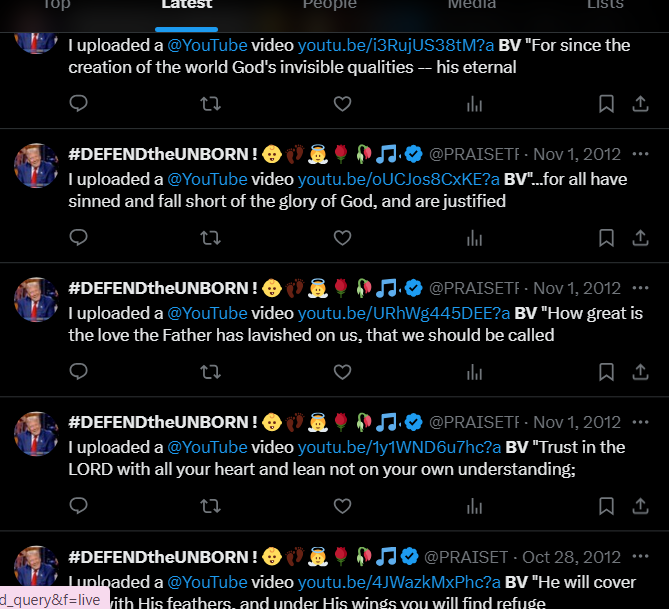The image size is (669, 609).
Task: Share the 'for all have sinned' tweet
Action: click(640, 238)
